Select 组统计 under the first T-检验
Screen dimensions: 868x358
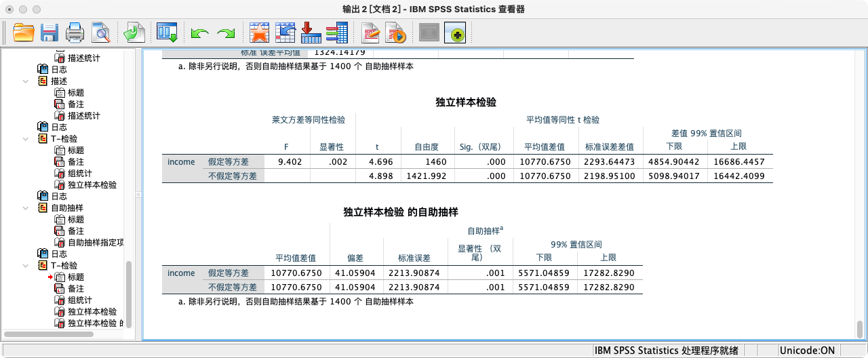[80, 173]
